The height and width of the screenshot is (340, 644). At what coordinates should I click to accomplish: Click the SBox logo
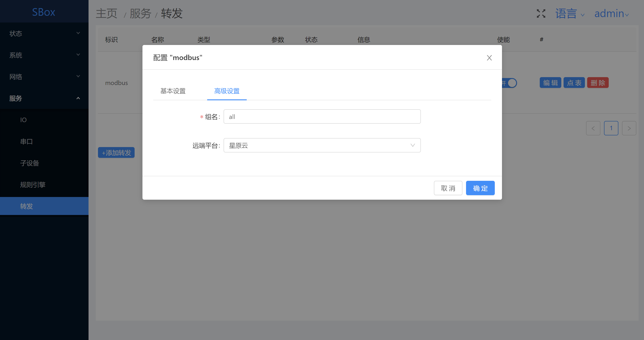pos(44,12)
